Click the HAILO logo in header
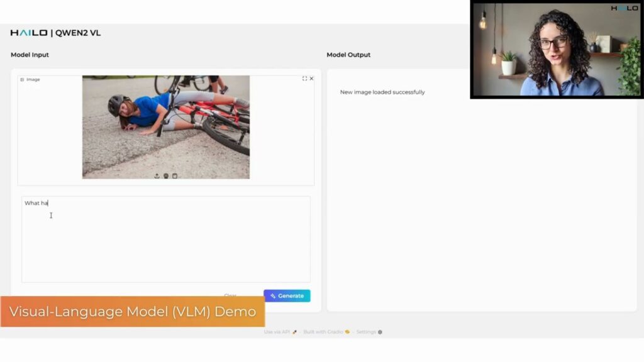Screen dimensions: 644x362 (x=29, y=33)
